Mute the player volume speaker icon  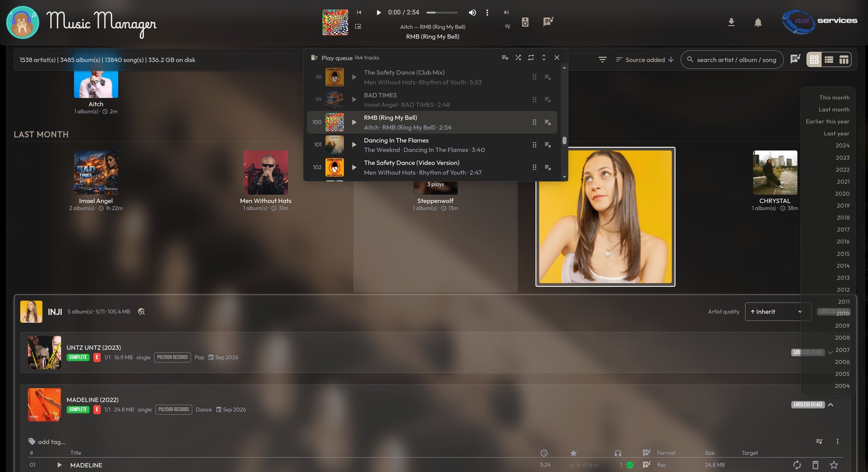[473, 13]
